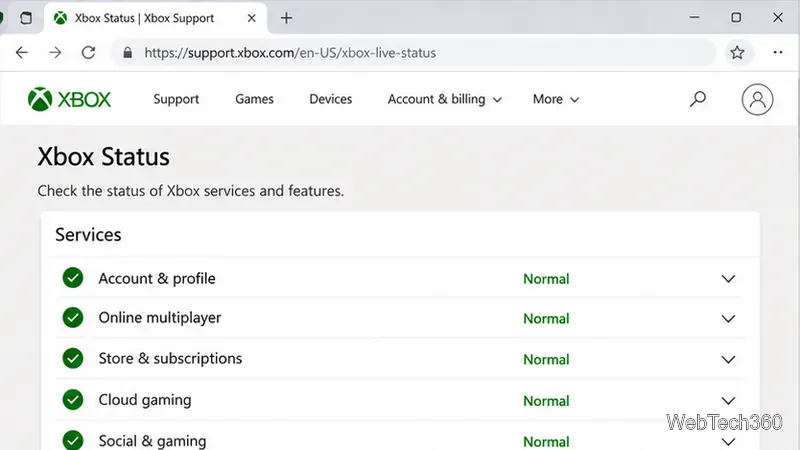Image resolution: width=800 pixels, height=450 pixels.
Task: Open the browser three-dots menu
Action: pos(778,53)
